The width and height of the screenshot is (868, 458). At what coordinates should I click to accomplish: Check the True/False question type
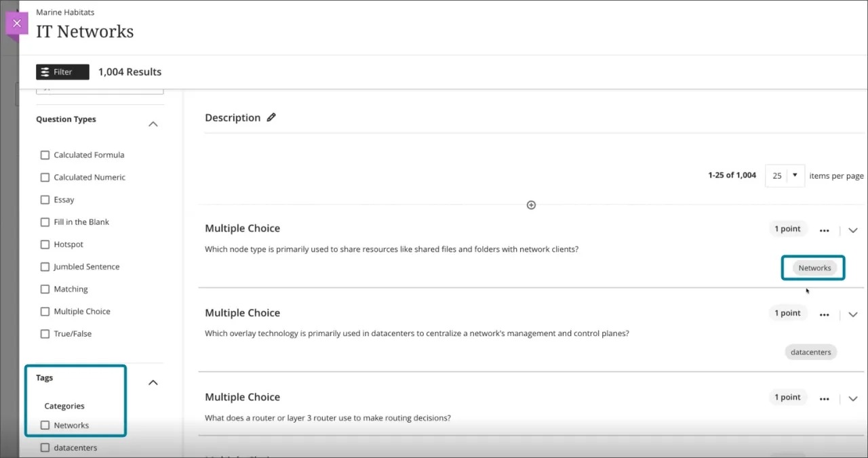45,333
